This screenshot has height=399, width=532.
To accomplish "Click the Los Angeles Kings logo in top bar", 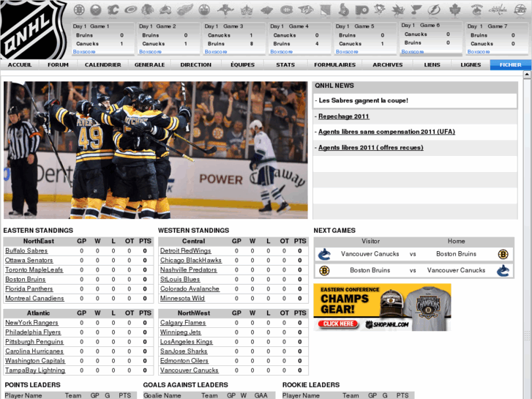I will tap(247, 10).
